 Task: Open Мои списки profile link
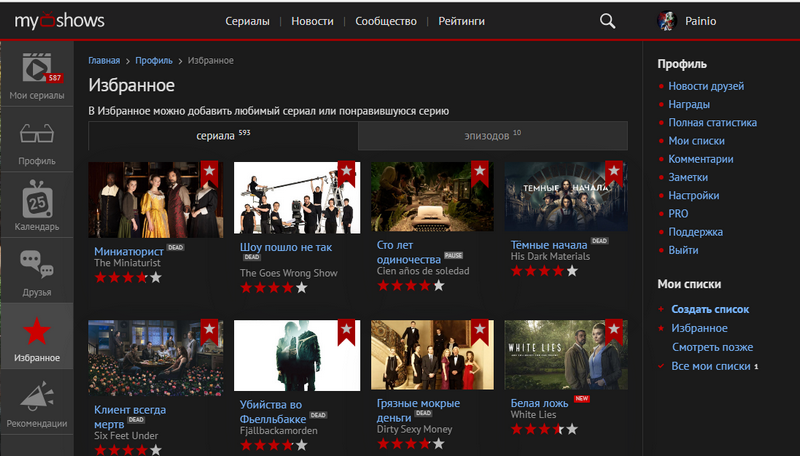click(x=696, y=141)
